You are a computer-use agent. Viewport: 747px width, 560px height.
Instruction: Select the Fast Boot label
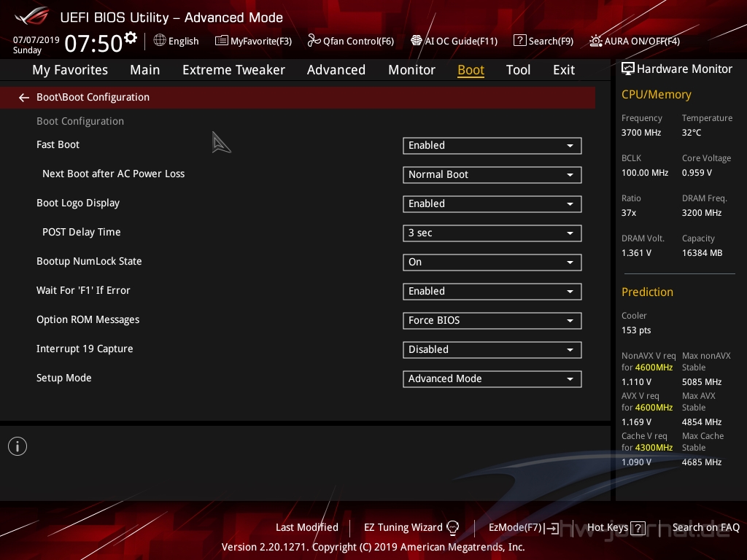[x=58, y=145]
